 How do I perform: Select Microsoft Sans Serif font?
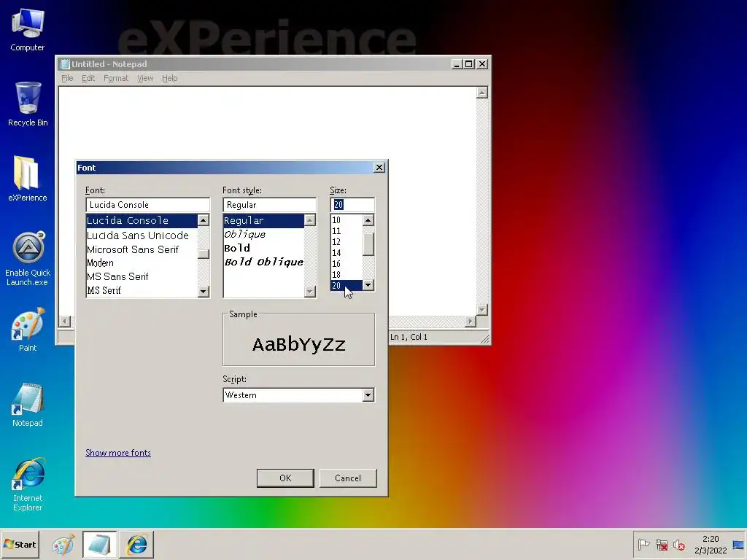tap(142, 249)
